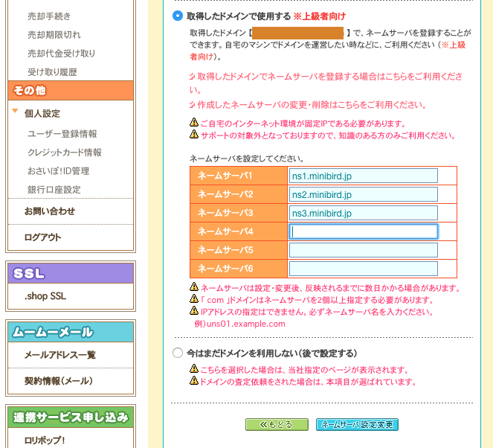Click ネームサーバ1 input field
The image size is (493, 448).
pos(363,176)
